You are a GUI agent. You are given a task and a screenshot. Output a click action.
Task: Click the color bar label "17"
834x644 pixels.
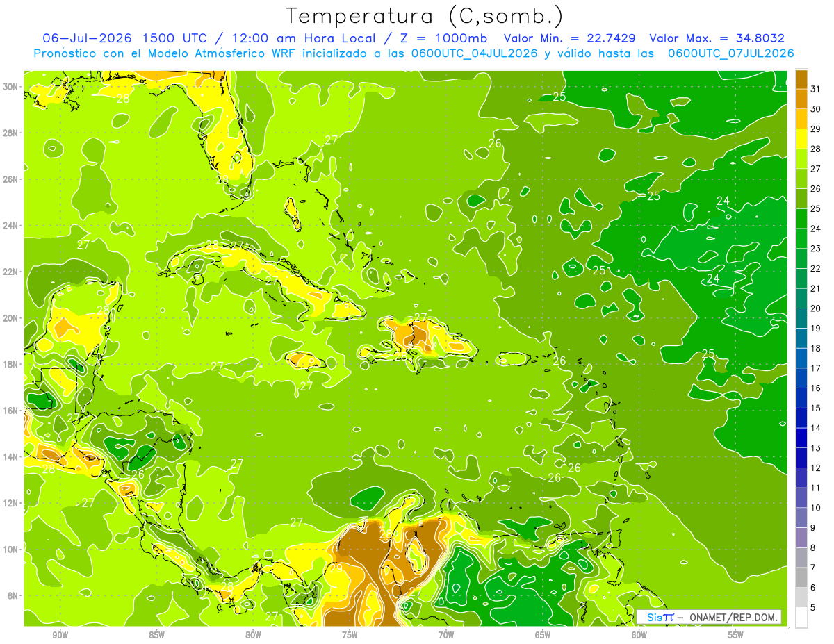(816, 368)
